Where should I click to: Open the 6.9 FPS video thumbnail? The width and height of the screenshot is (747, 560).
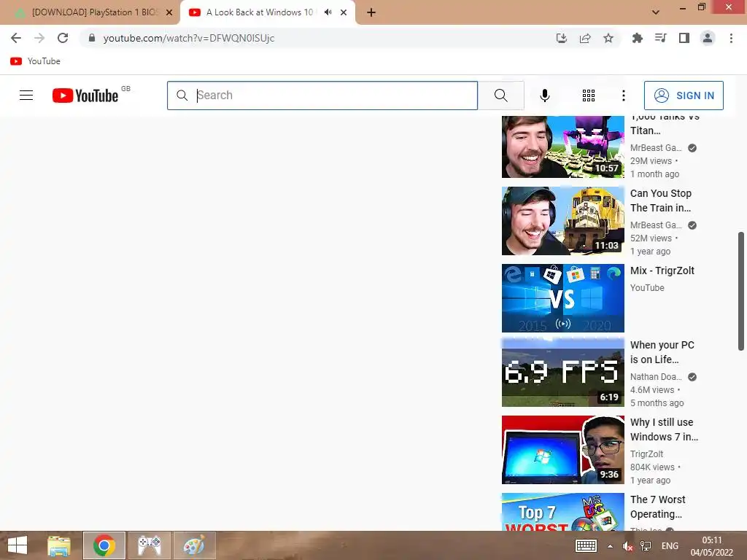[562, 373]
